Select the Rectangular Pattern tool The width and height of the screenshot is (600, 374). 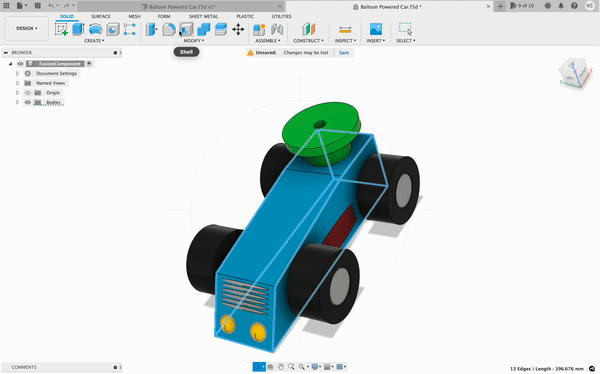130,29
